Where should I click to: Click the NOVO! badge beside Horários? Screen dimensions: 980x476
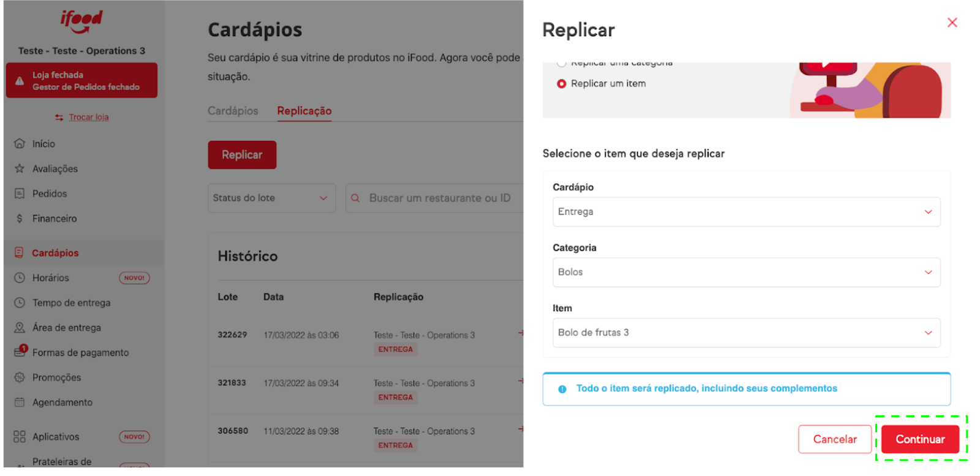point(134,278)
